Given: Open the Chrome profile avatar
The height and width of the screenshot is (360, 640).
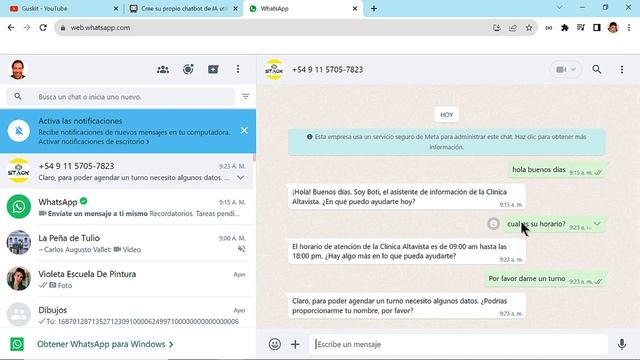Looking at the screenshot, I should 613,27.
